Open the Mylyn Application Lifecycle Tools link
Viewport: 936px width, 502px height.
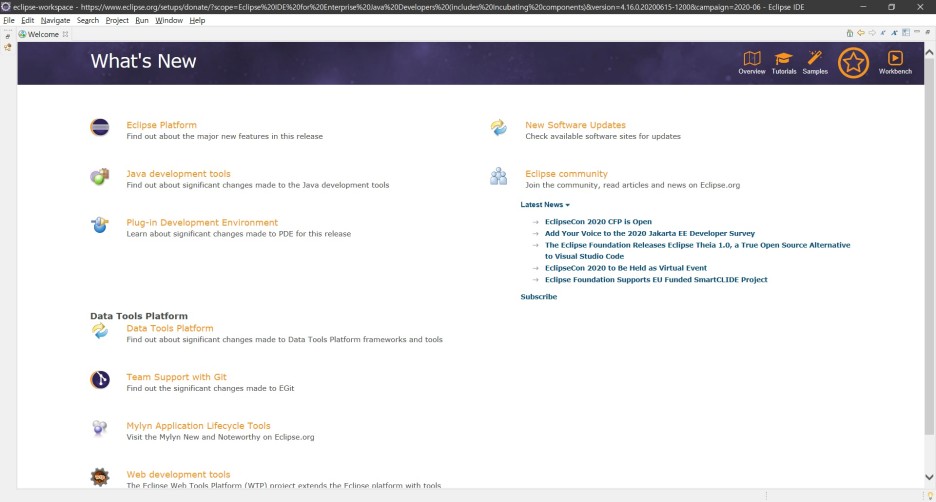pos(198,426)
